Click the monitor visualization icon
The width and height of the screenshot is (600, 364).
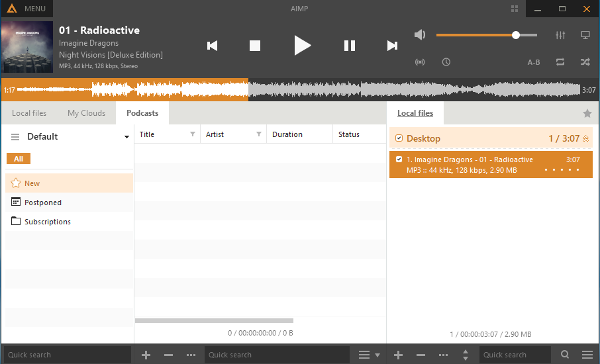point(585,35)
